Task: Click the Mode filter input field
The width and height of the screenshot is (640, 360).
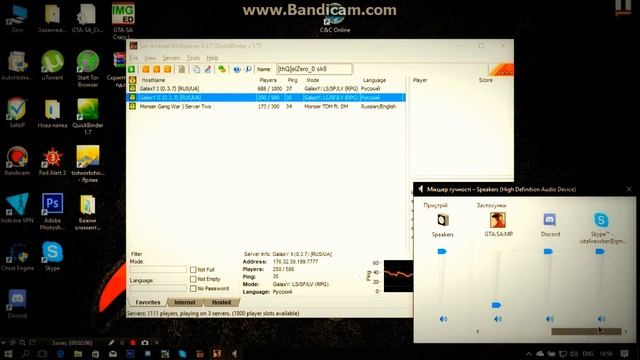Action: point(158,269)
